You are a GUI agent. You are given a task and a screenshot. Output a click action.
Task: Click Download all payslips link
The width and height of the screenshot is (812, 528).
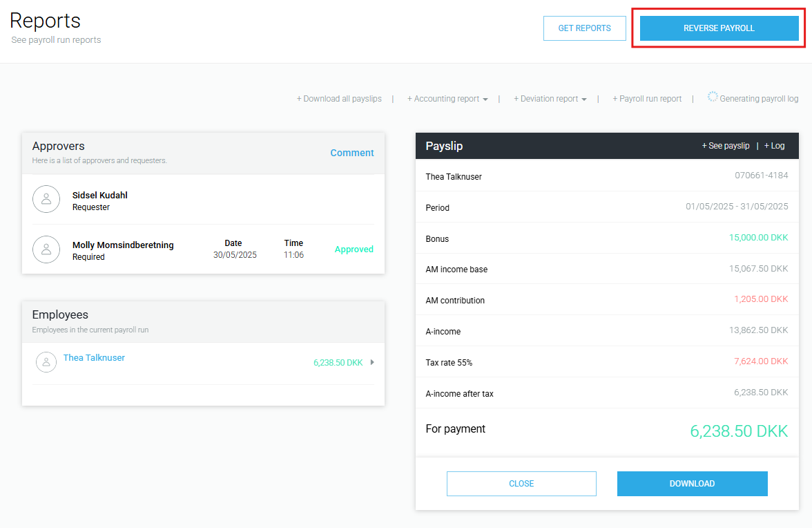point(339,99)
